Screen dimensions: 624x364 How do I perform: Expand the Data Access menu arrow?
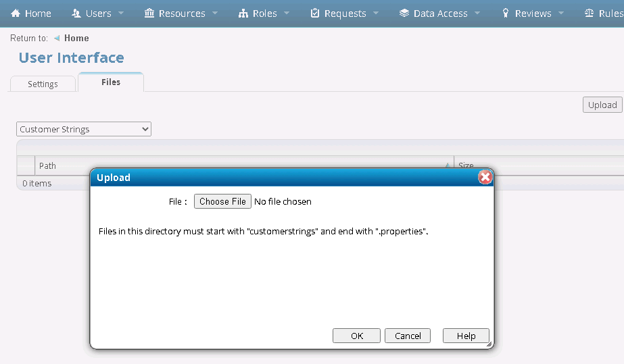(477, 14)
